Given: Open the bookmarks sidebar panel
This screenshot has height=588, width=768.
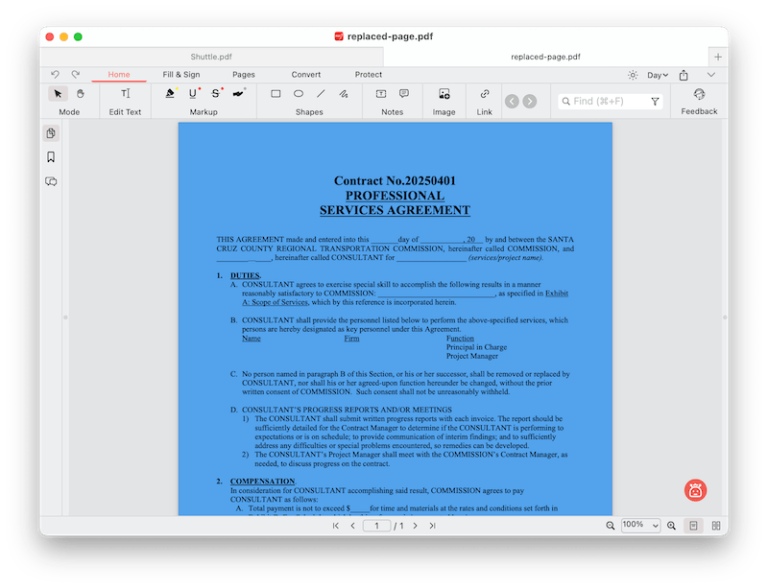Looking at the screenshot, I should (x=51, y=157).
